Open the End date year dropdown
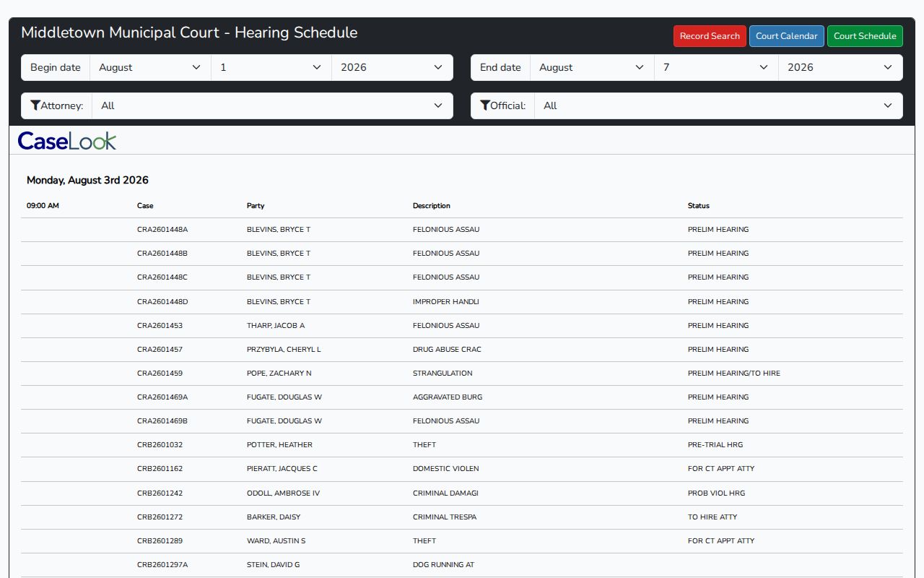 [x=840, y=67]
